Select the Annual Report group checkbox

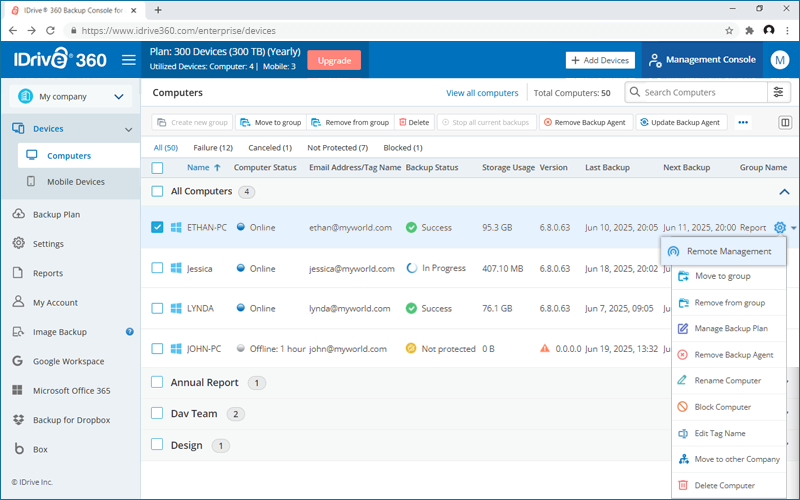[x=157, y=382]
